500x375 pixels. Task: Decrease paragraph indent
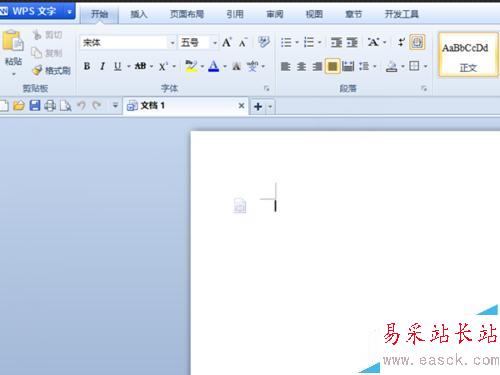336,42
